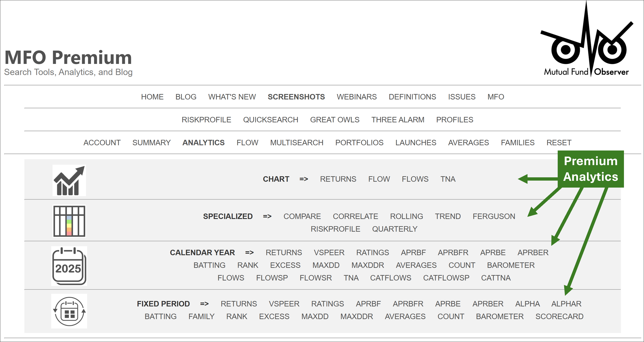644x342 pixels.
Task: Open the CATFLOWSP calendar year link
Action: (x=446, y=278)
